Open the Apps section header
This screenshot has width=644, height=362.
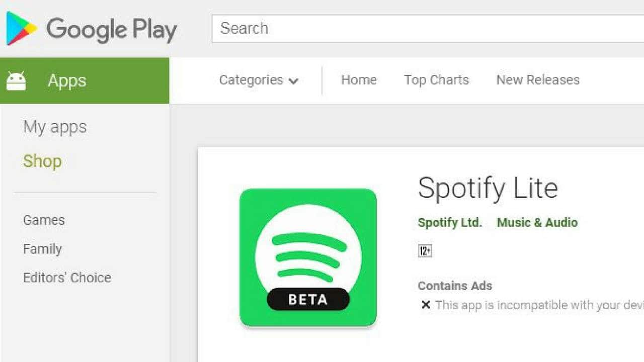66,80
